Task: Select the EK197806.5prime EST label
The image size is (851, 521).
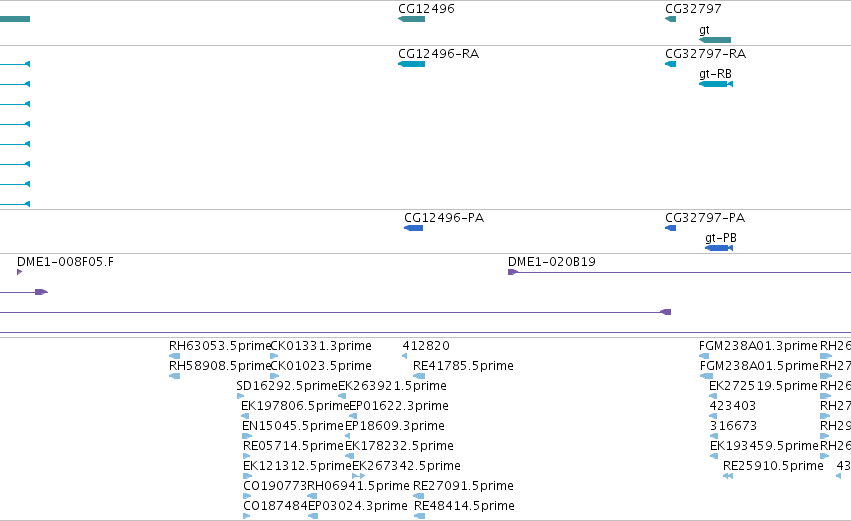Action: click(x=295, y=406)
